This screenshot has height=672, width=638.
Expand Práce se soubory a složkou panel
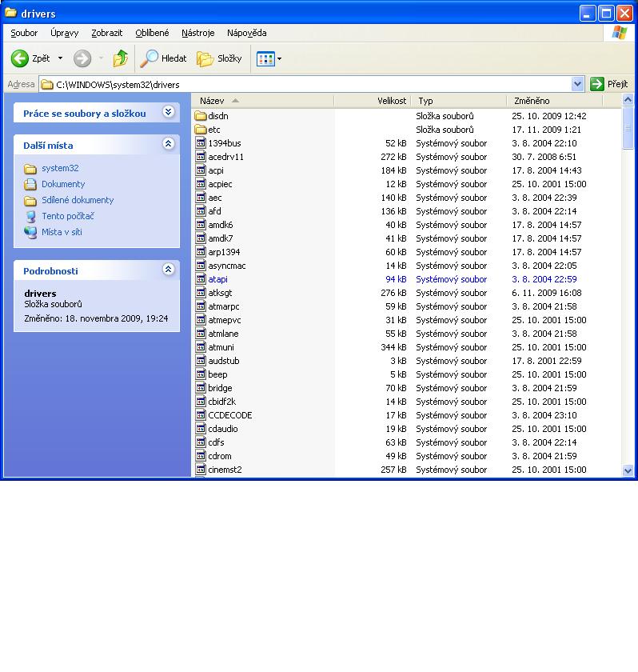coord(168,113)
